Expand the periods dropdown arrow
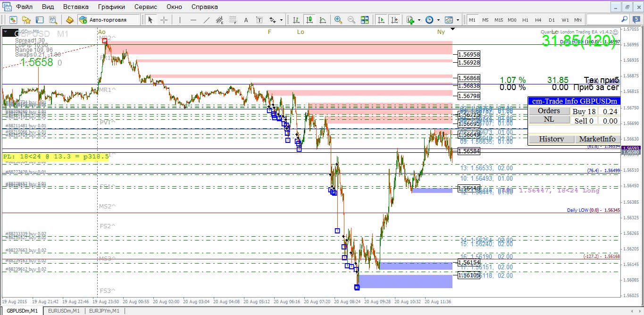Screen dimensions: 644x315 click(438, 20)
